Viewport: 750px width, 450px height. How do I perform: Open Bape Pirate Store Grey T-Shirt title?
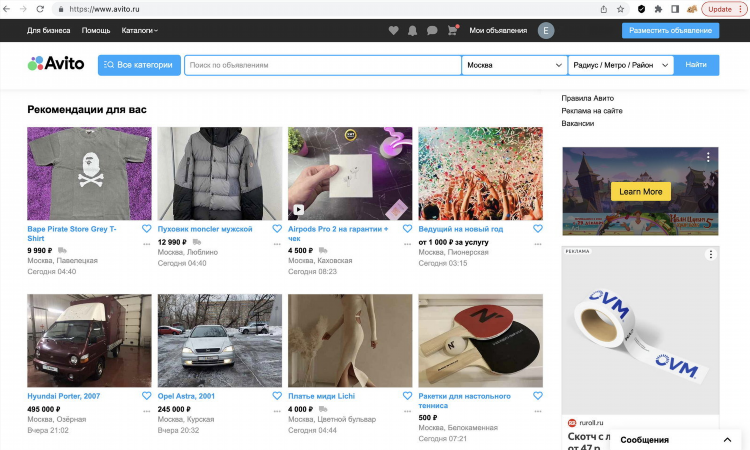(72, 233)
